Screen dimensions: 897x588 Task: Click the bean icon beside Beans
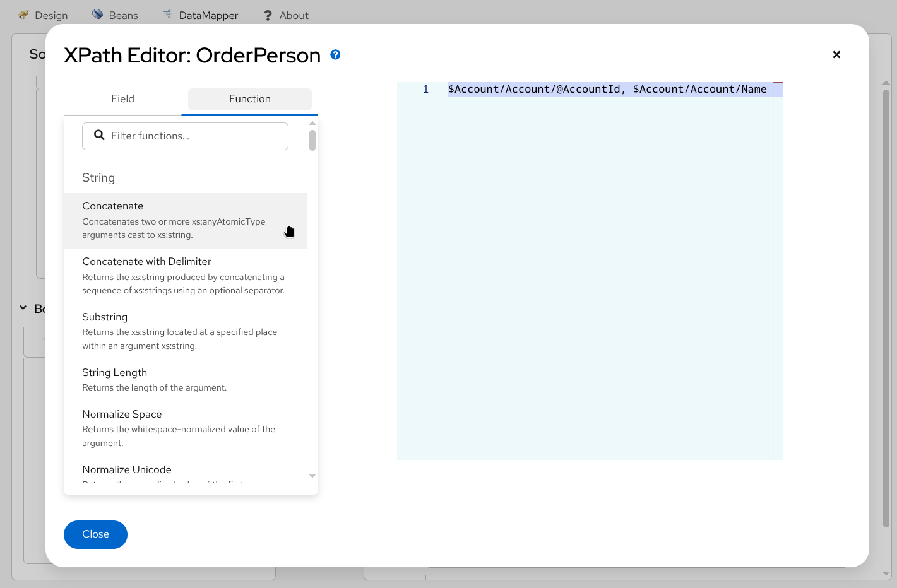coord(98,13)
